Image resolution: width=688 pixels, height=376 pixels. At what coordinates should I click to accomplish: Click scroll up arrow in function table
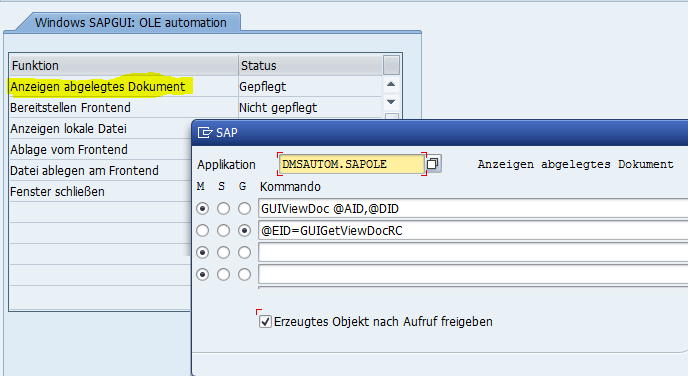pyautogui.click(x=391, y=84)
